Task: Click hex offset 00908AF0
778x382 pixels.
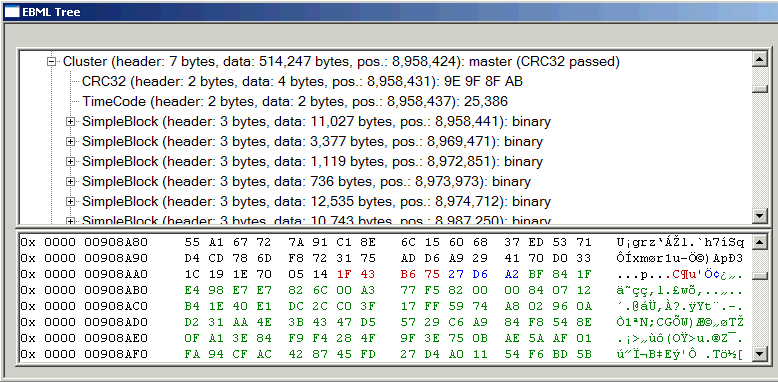Action: tap(116, 354)
